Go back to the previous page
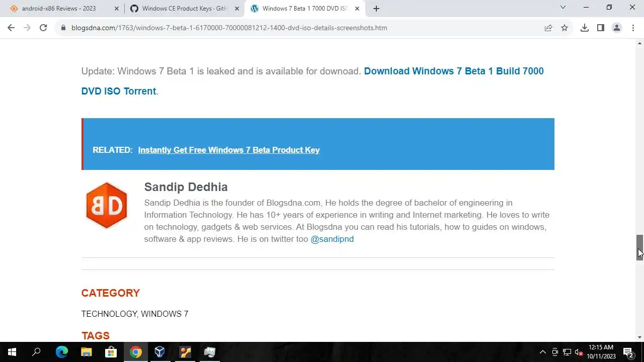The width and height of the screenshot is (644, 362). [x=11, y=28]
